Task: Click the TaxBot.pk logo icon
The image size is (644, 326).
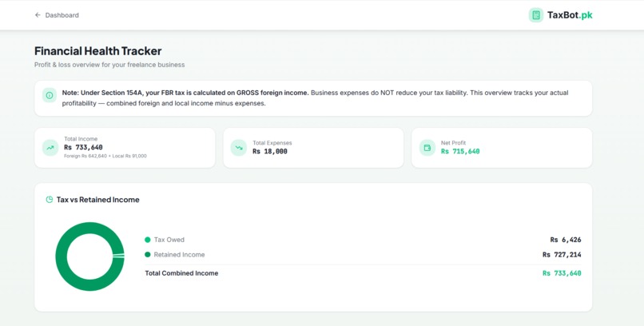Action: [536, 15]
